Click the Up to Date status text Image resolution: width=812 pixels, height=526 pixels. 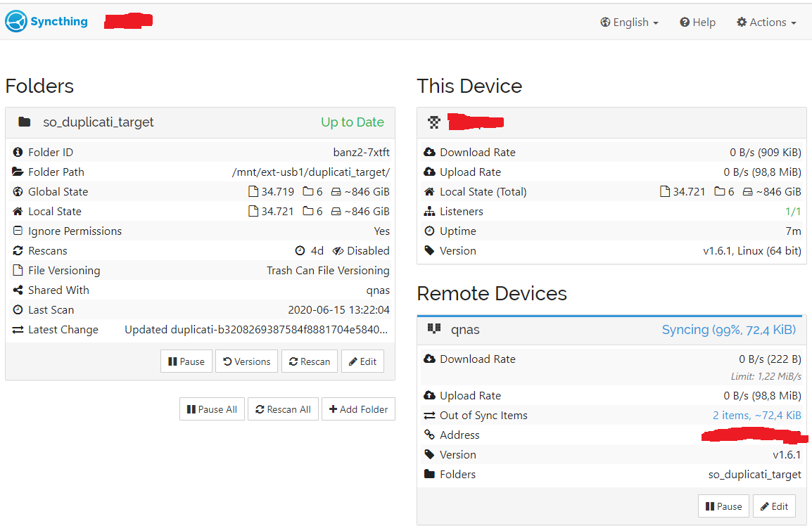pos(352,122)
